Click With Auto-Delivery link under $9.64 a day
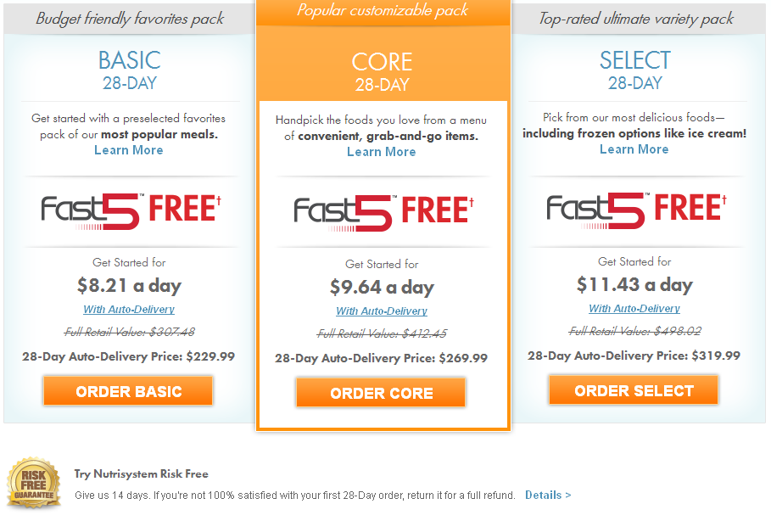Screen dimensions: 771x532 pos(382,311)
